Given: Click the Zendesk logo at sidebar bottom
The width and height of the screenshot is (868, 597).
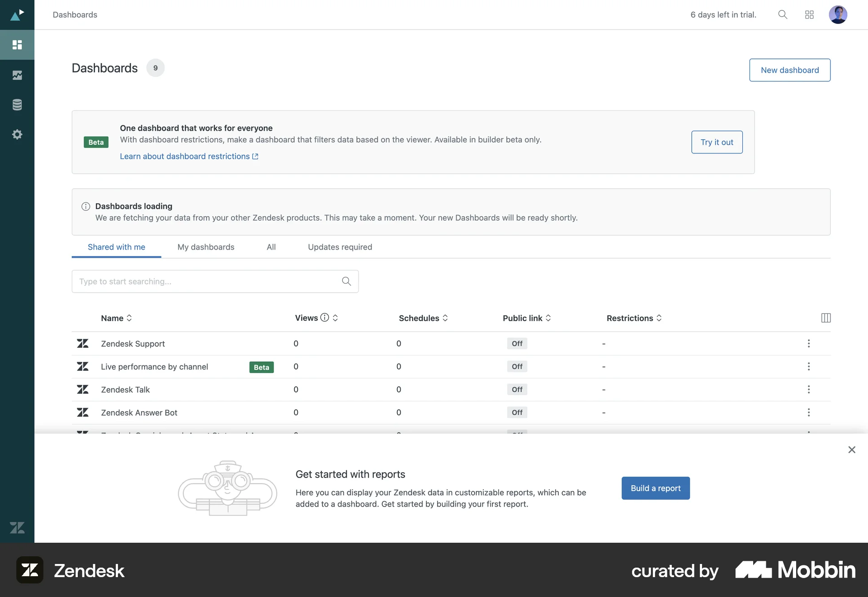Looking at the screenshot, I should click(x=17, y=527).
